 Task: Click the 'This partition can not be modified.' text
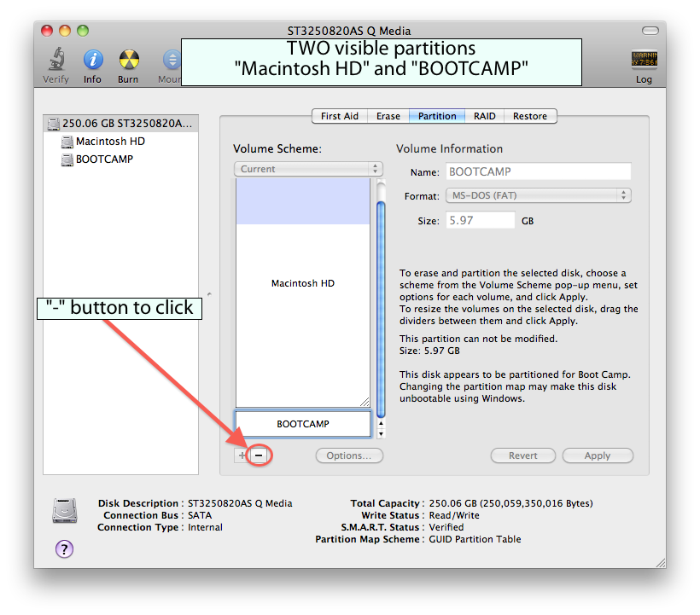[478, 339]
